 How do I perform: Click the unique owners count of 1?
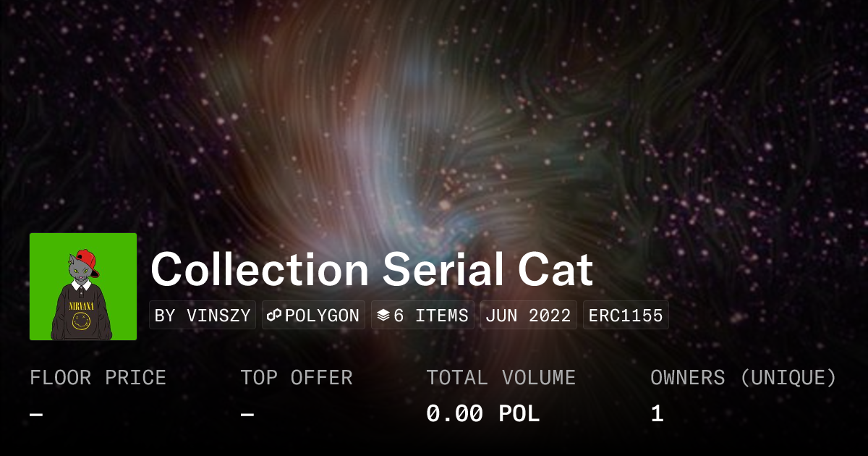tap(657, 414)
